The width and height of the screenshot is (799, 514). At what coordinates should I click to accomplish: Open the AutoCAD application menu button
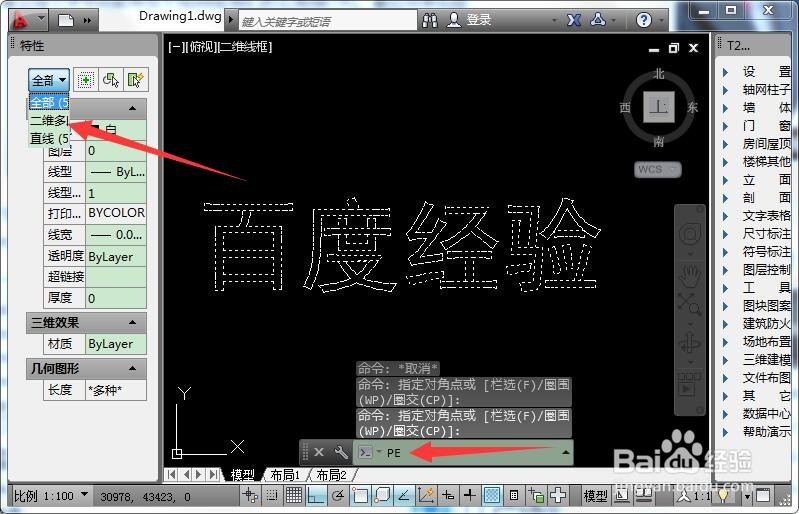coord(28,20)
